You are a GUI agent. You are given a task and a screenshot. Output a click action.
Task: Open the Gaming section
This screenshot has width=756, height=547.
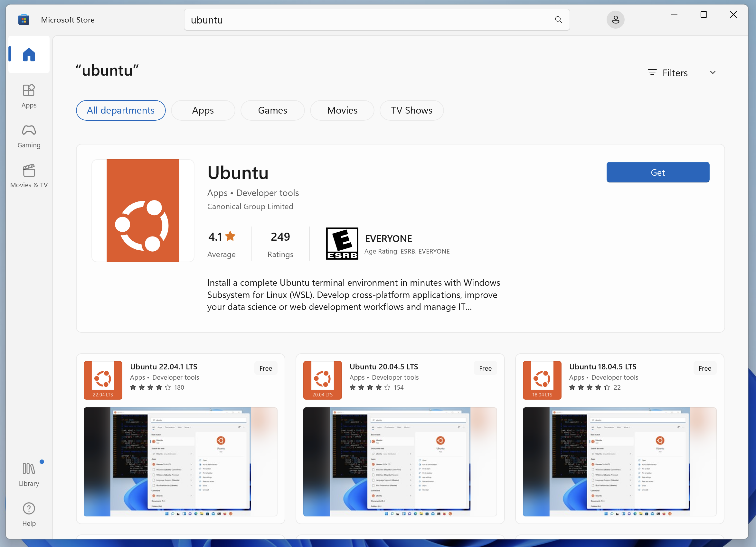(x=28, y=136)
